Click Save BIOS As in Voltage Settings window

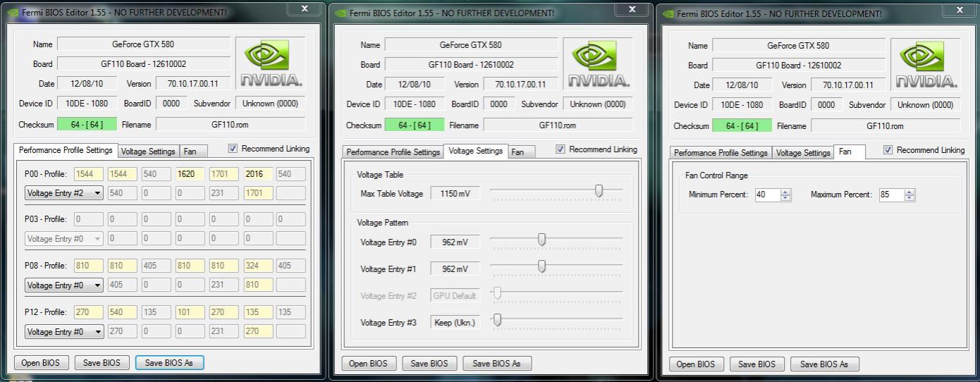[496, 364]
